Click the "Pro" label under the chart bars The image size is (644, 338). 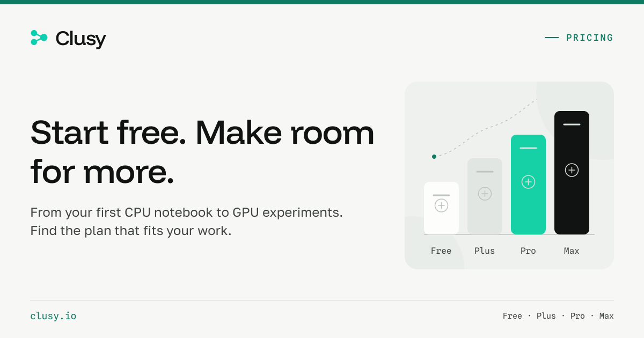click(528, 251)
